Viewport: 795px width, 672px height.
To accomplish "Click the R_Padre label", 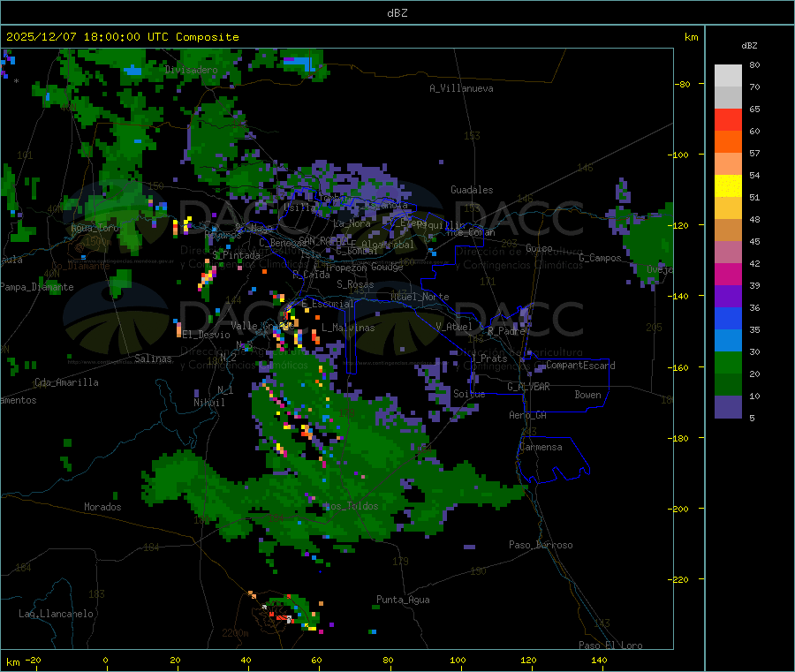I will 506,331.
